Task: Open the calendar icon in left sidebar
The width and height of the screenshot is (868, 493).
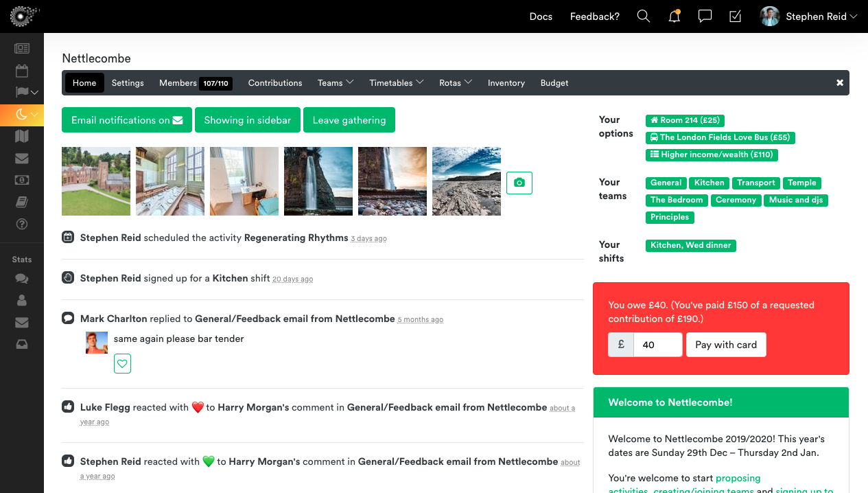Action: coord(22,70)
